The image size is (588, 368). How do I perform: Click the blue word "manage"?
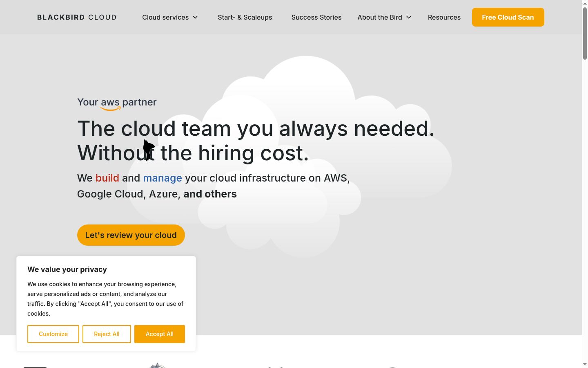tap(163, 178)
